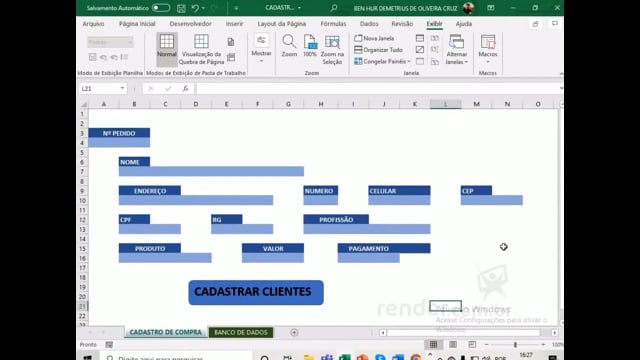Screen dimensions: 640x360
Task: Click the NOME input cell
Action: point(211,171)
